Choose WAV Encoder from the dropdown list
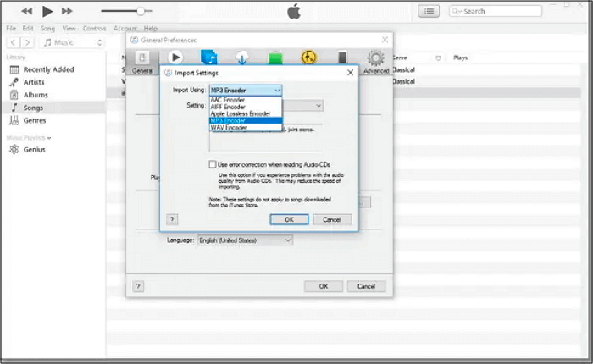 click(x=228, y=128)
